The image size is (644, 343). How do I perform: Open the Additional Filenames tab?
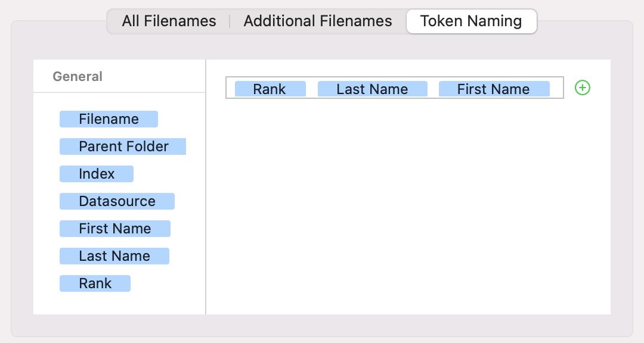(x=318, y=21)
